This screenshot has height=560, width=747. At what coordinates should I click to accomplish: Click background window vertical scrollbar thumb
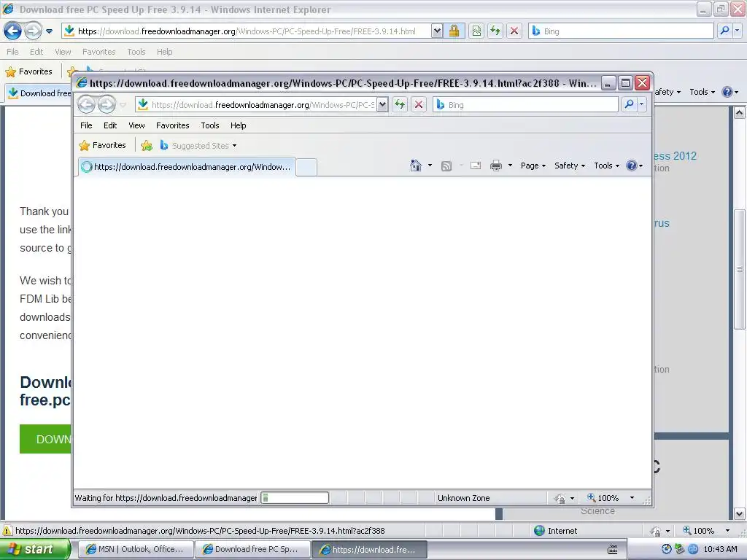tap(740, 269)
